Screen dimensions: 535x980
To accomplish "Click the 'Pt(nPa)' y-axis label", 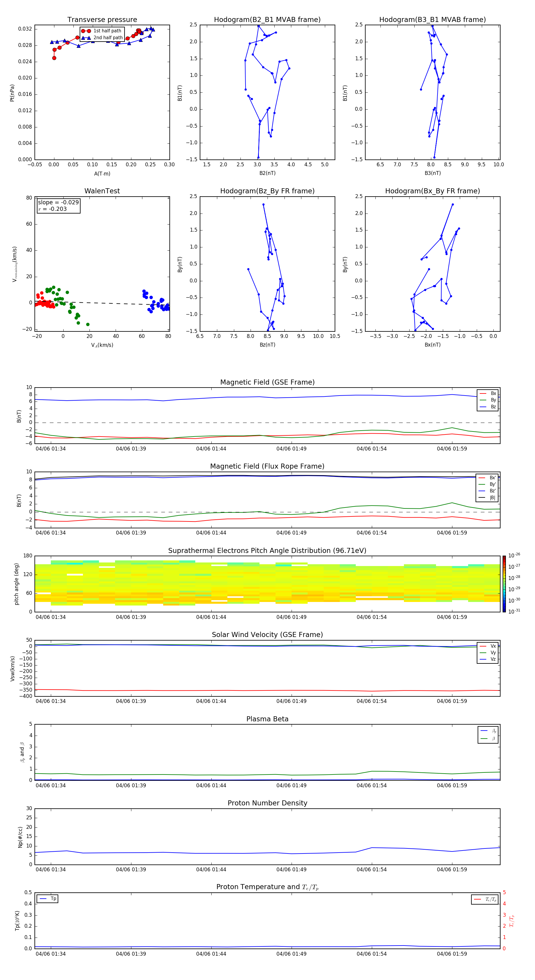I will point(12,93).
